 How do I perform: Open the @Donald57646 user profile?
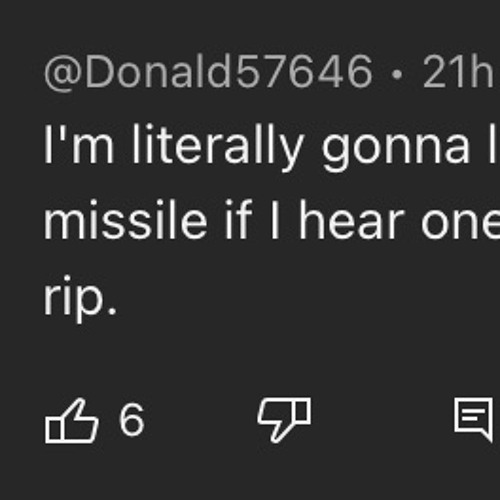[x=208, y=72]
